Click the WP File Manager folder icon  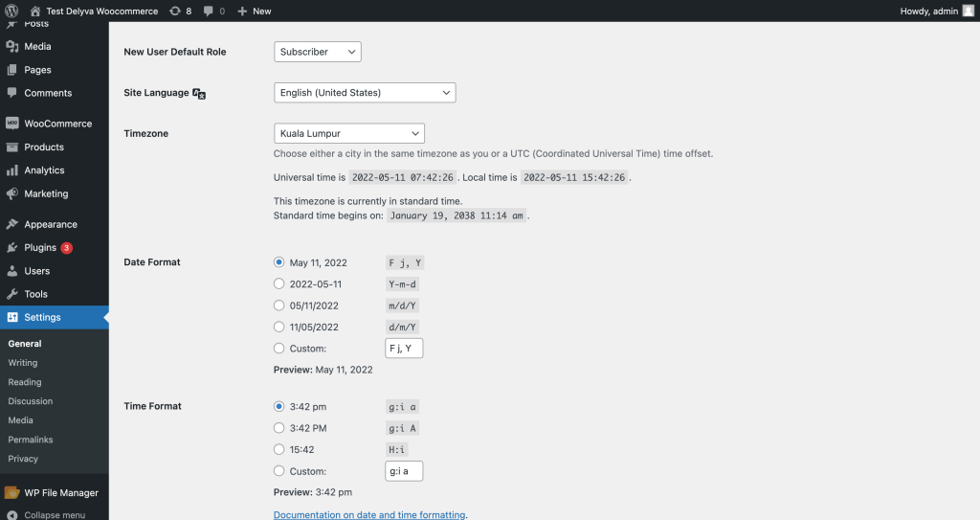pyautogui.click(x=11, y=493)
